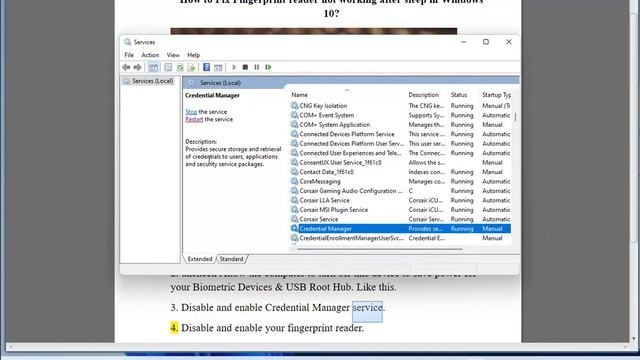
Task: Click the Stop the service link
Action: click(x=191, y=112)
